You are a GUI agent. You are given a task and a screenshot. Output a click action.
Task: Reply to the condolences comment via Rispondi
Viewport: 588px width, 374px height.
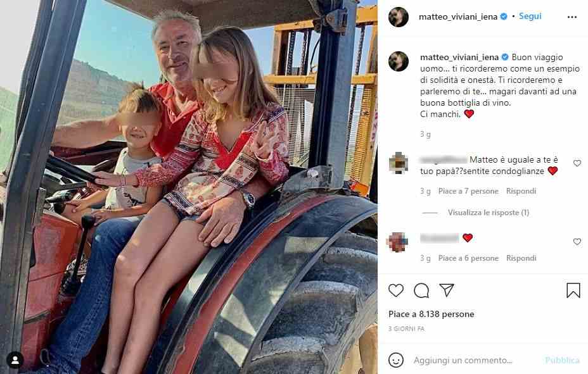pyautogui.click(x=521, y=191)
